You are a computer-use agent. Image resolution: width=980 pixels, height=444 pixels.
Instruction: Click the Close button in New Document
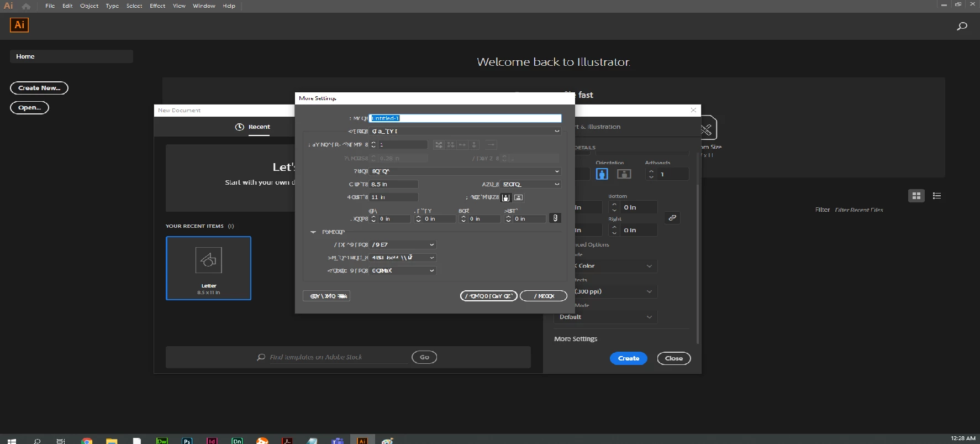(674, 358)
